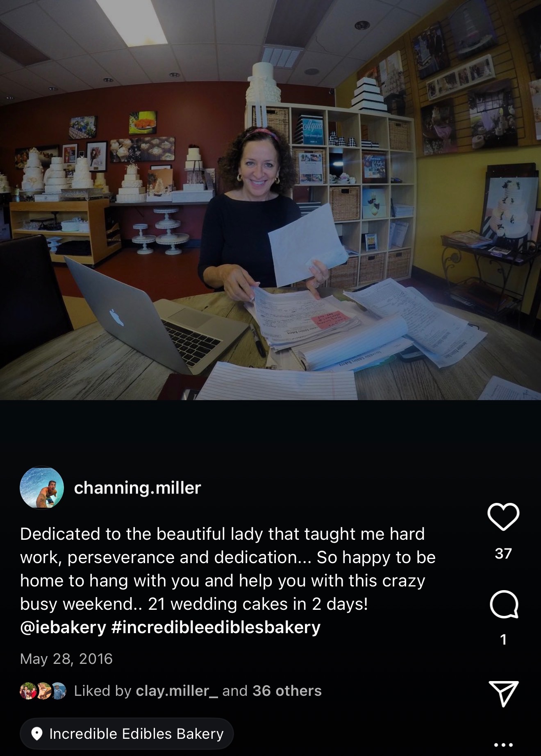This screenshot has width=541, height=756.
Task: View the liker avatars cluster
Action: click(x=43, y=691)
